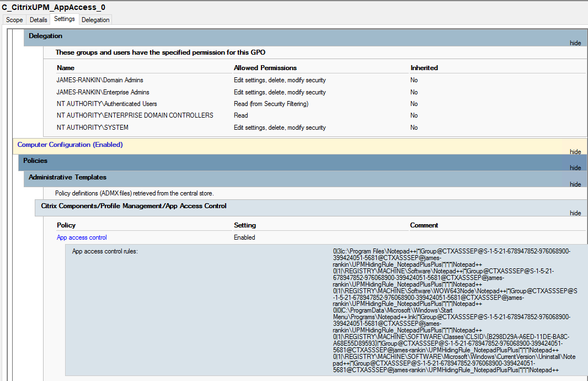Click hide next to Administrative Templates
Viewport: 588px width, 381px height.
click(x=575, y=184)
